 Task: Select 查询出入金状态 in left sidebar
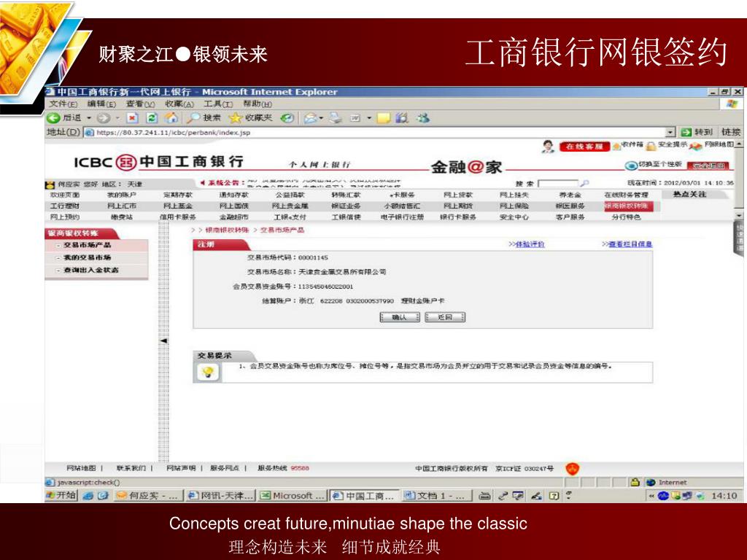point(91,270)
